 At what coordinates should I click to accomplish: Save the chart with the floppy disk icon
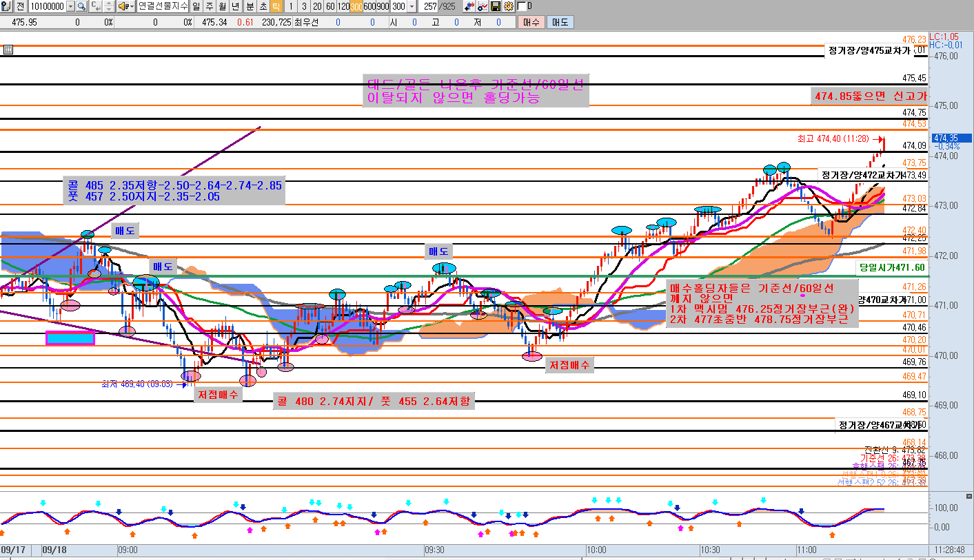click(x=495, y=6)
